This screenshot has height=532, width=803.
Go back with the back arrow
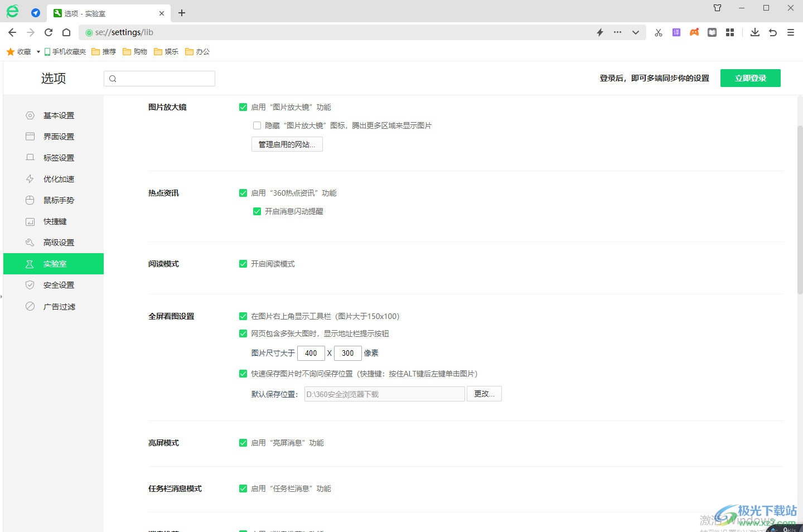click(x=12, y=32)
